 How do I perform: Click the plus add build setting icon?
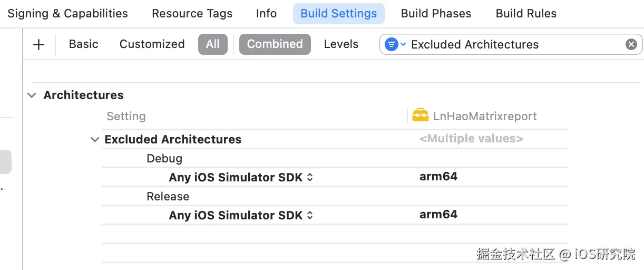38,44
